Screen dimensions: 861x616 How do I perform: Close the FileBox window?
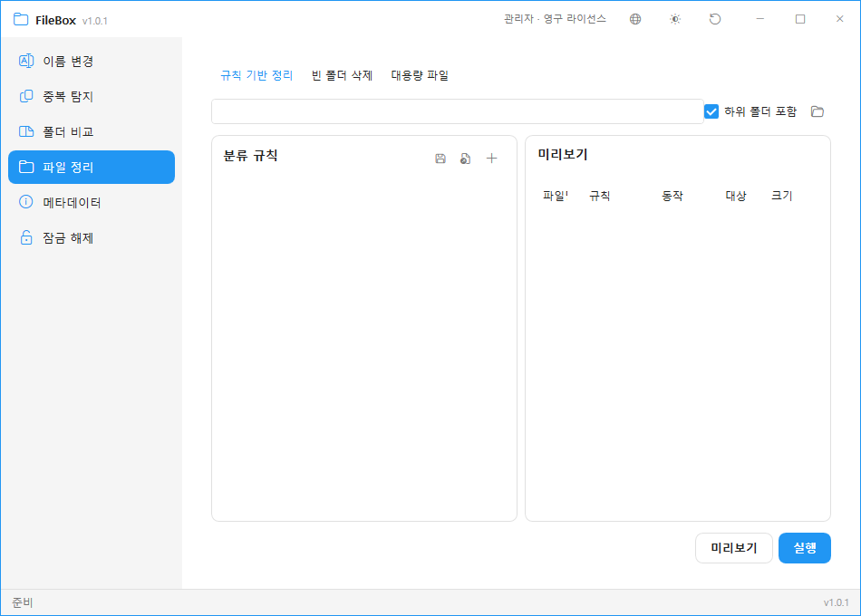pyautogui.click(x=839, y=19)
